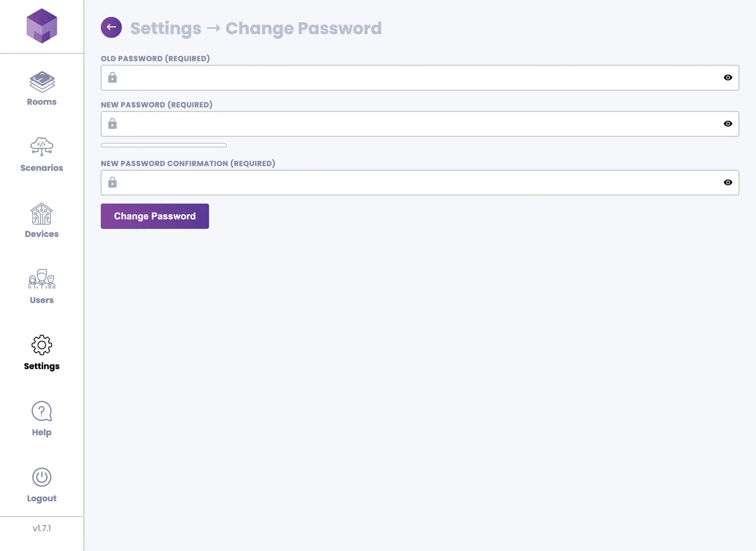
Task: Click the Settings breadcrumb title text
Action: coord(165,28)
